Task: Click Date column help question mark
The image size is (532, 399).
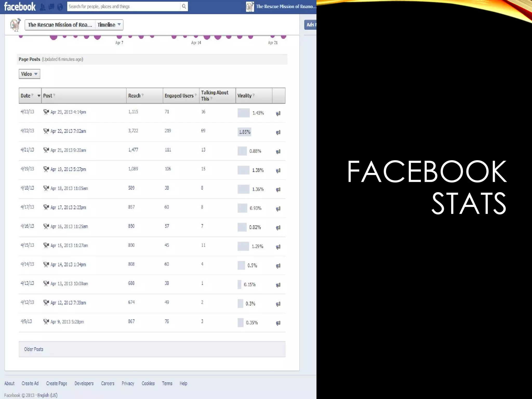Action: click(x=32, y=95)
